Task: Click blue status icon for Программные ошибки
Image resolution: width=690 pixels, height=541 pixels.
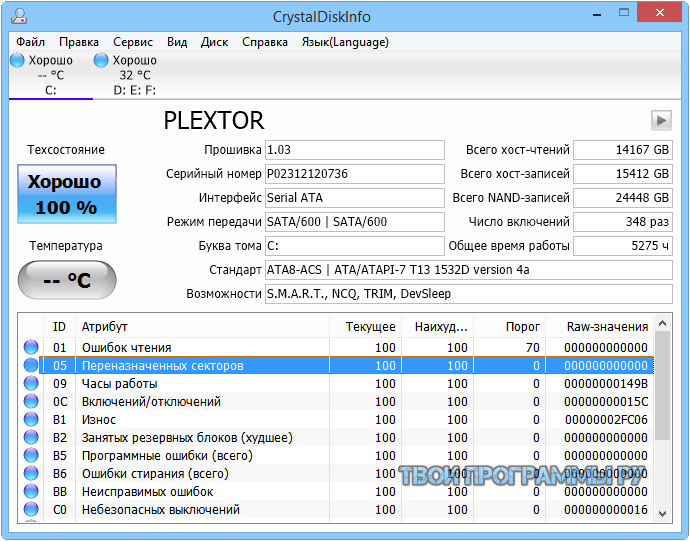Action: pos(31,456)
